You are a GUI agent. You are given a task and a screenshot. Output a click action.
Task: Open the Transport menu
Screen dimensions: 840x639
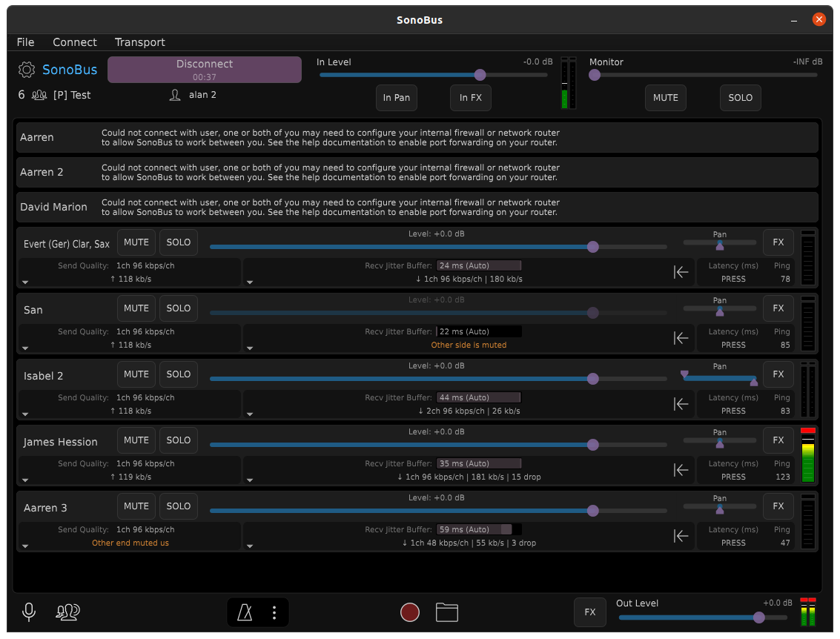tap(140, 42)
